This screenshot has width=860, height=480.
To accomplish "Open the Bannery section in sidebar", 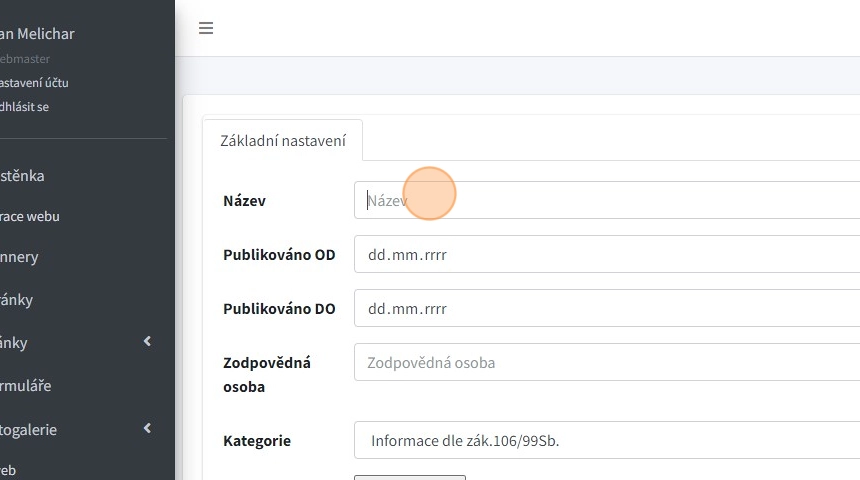I will 20,257.
